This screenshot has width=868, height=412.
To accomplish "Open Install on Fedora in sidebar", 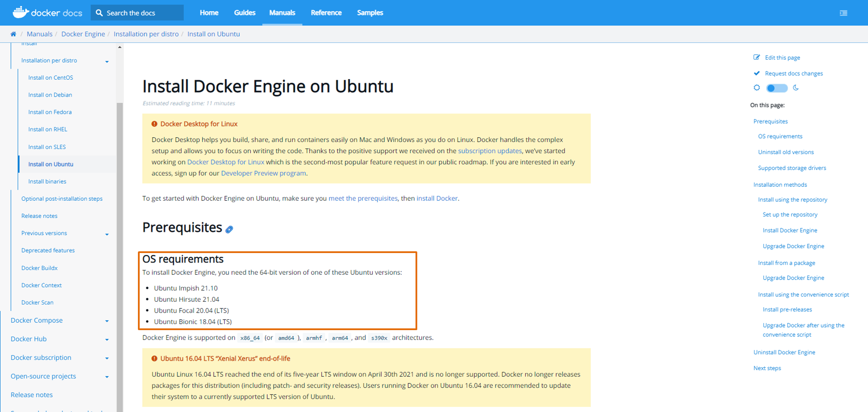I will click(x=50, y=112).
